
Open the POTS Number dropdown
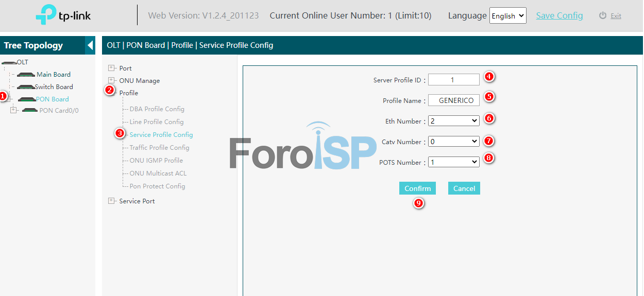(453, 162)
